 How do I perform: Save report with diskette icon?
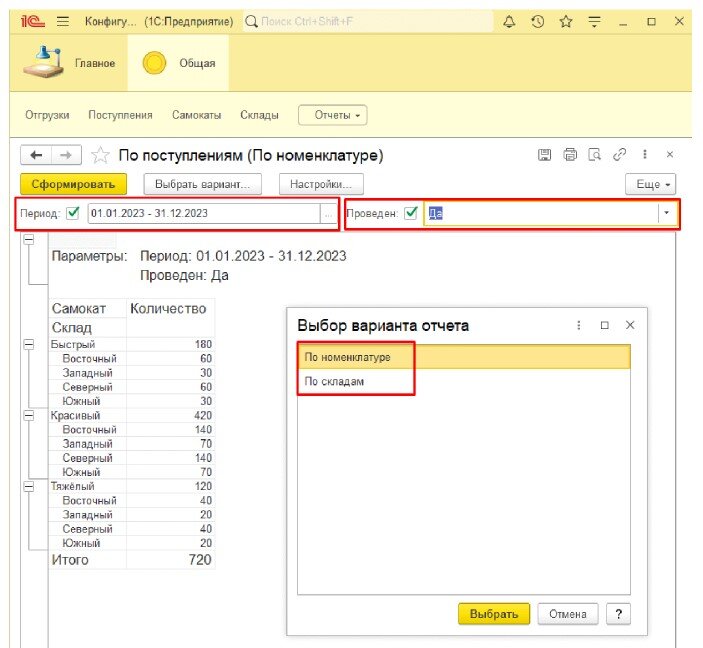click(x=544, y=155)
